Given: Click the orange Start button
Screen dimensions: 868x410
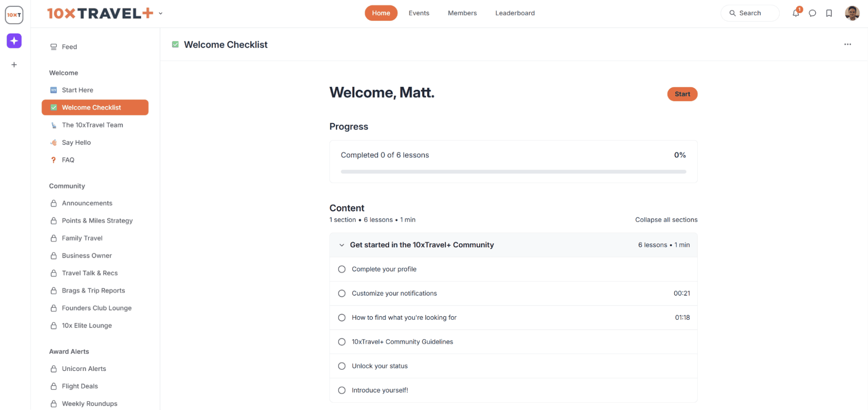Looking at the screenshot, I should click(x=682, y=94).
